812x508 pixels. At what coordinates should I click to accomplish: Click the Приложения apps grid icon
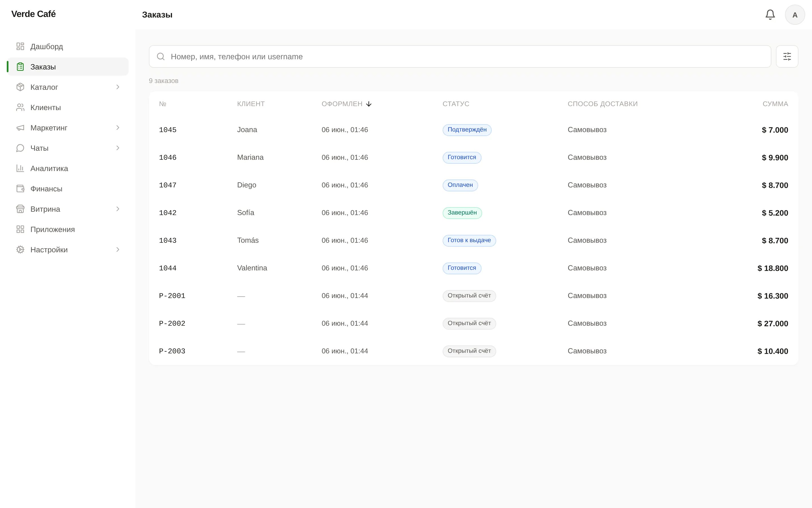pos(20,229)
